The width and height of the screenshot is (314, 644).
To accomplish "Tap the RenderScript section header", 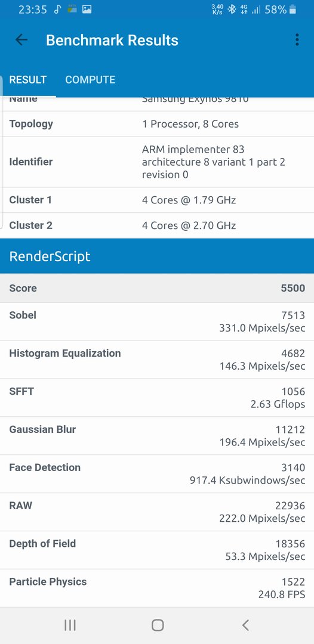I will tap(157, 256).
